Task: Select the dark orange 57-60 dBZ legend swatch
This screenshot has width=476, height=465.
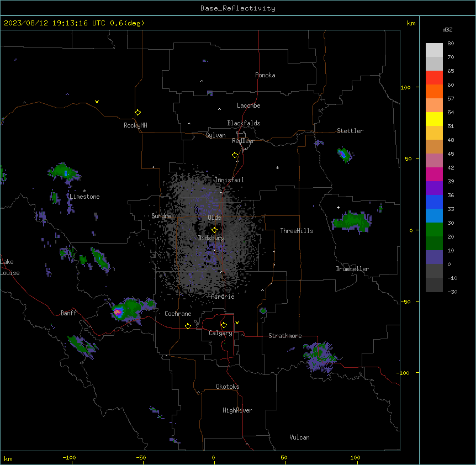Action: click(434, 91)
